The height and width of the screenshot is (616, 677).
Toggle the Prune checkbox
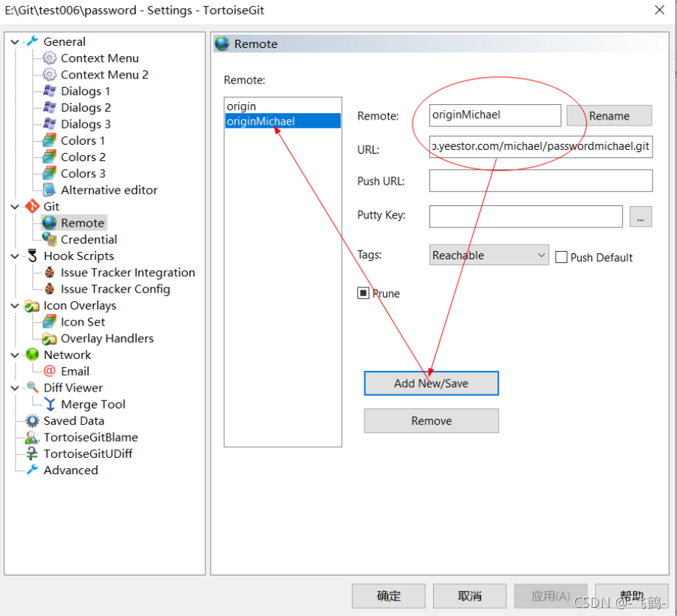(363, 293)
